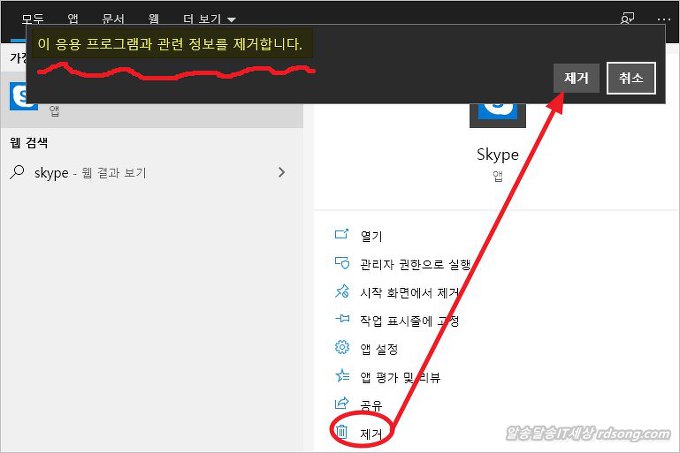The height and width of the screenshot is (453, 680).
Task: Open the three-dots options menu
Action: click(664, 19)
